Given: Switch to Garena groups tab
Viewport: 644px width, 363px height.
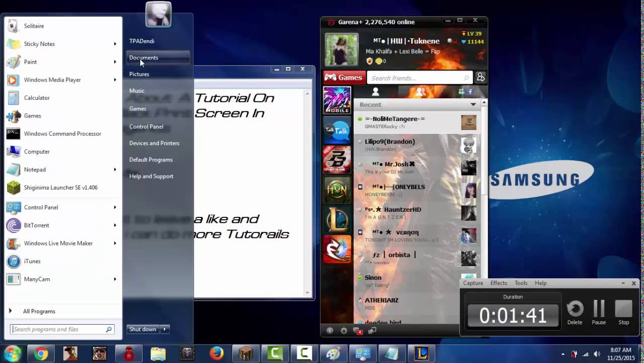Looking at the screenshot, I should tap(420, 92).
